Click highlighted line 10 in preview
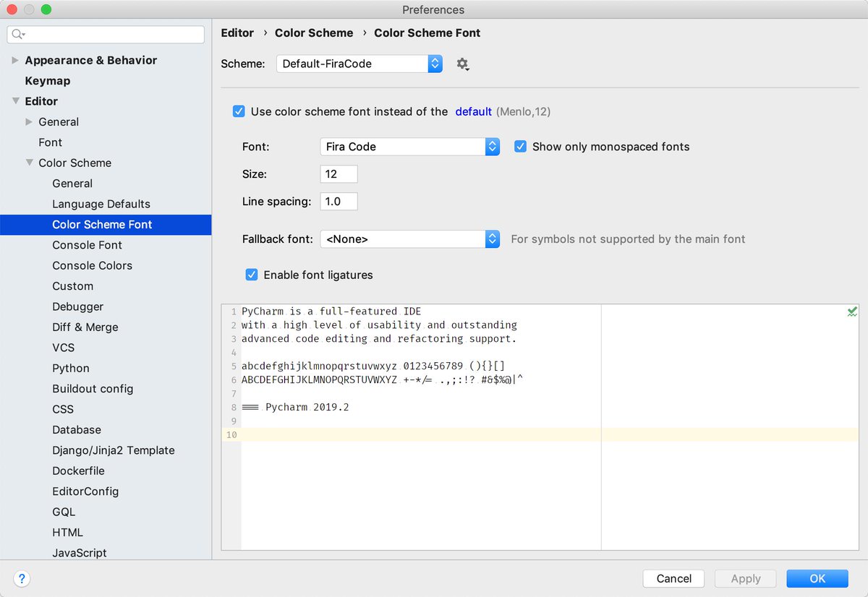 click(550, 434)
